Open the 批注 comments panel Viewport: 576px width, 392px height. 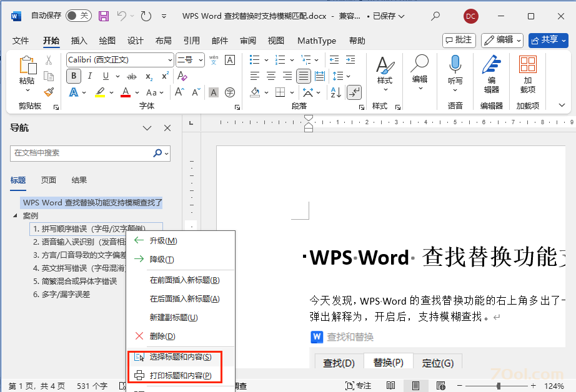pos(459,40)
